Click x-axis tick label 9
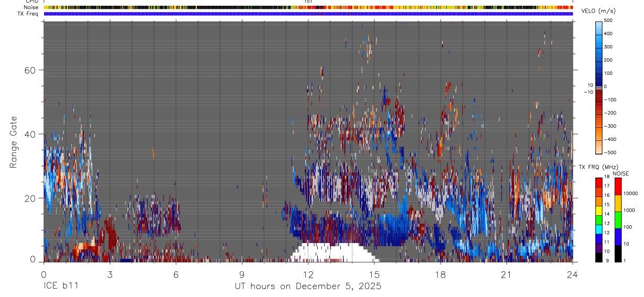Image resolution: width=644 pixels, height=297 pixels. coord(242,274)
